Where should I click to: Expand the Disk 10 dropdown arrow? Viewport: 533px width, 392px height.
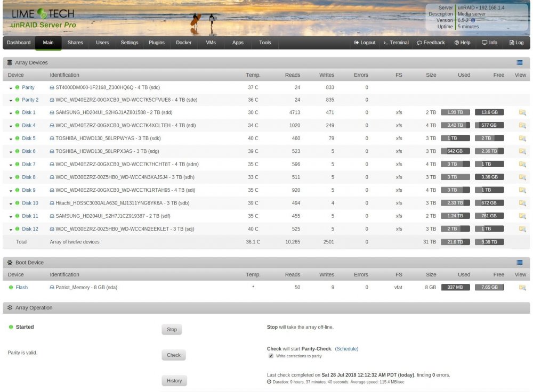coord(11,204)
